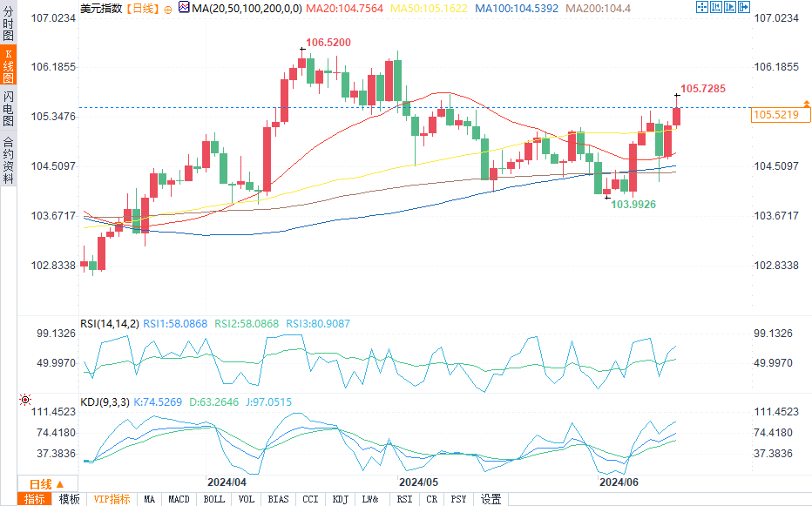Click the 106.5200 high marker label
This screenshot has width=812, height=506.
tap(328, 43)
